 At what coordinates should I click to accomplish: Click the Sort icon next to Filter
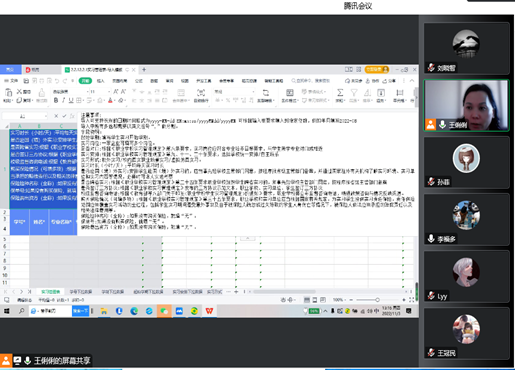tap(367, 92)
